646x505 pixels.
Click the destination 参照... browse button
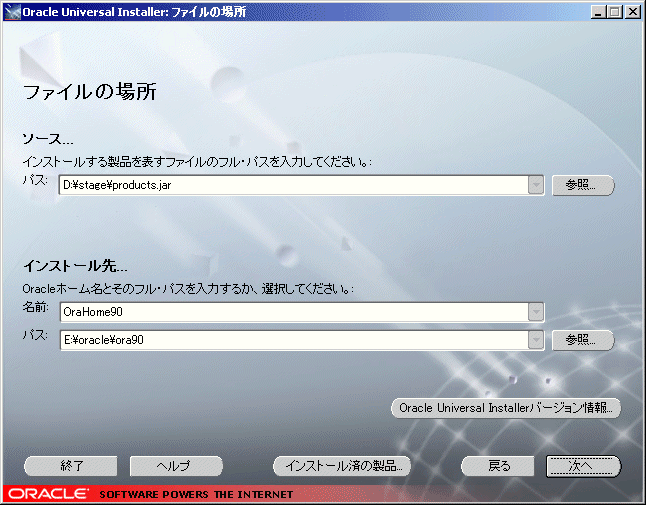click(583, 340)
